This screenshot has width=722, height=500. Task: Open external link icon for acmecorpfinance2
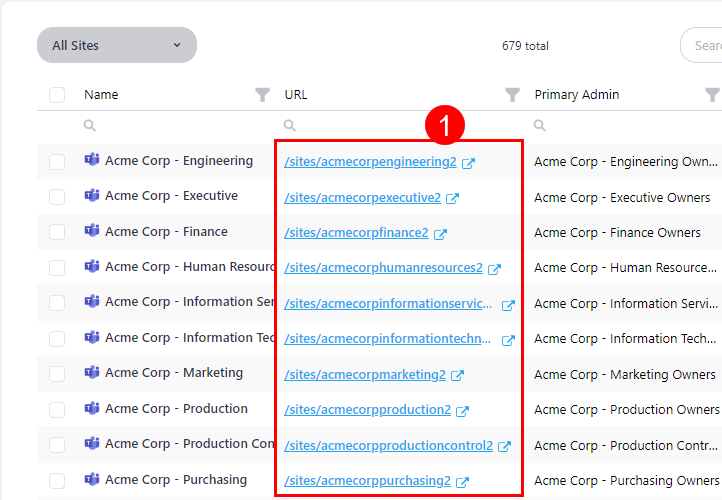pos(440,234)
